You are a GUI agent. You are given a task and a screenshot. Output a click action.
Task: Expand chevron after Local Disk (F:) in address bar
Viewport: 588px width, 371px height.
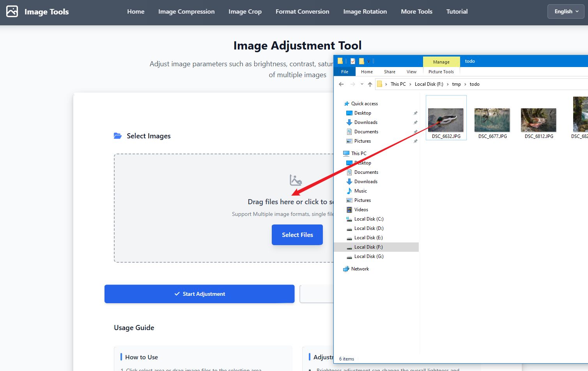click(448, 84)
